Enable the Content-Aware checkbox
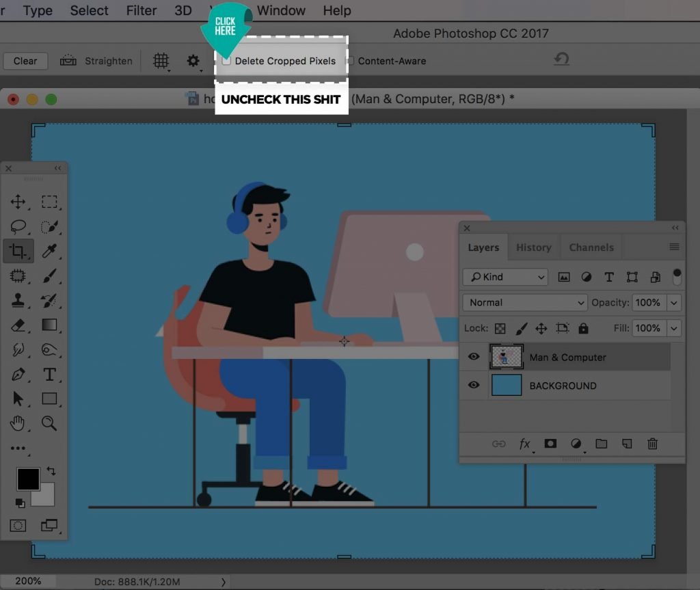Viewport: 700px width, 590px height. coord(351,61)
